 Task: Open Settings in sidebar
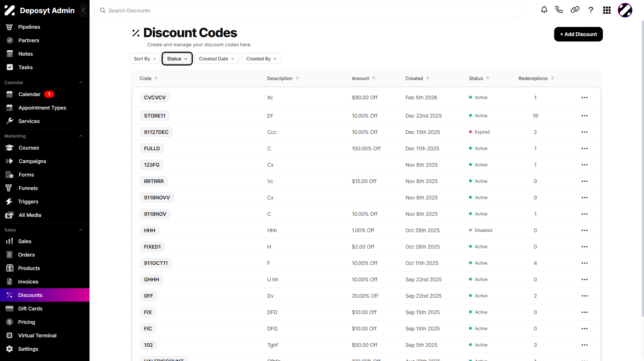point(45,349)
